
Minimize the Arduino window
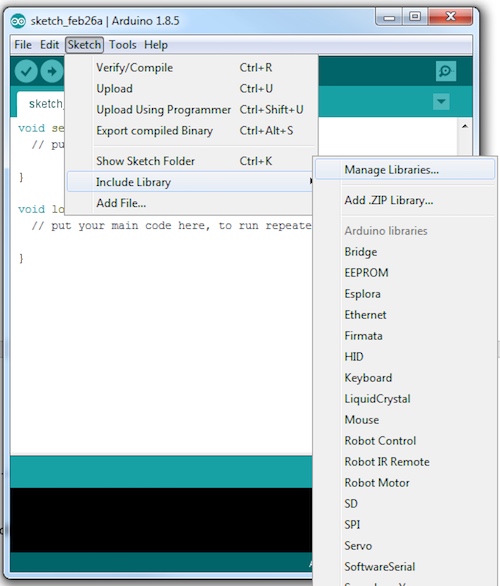(x=389, y=18)
